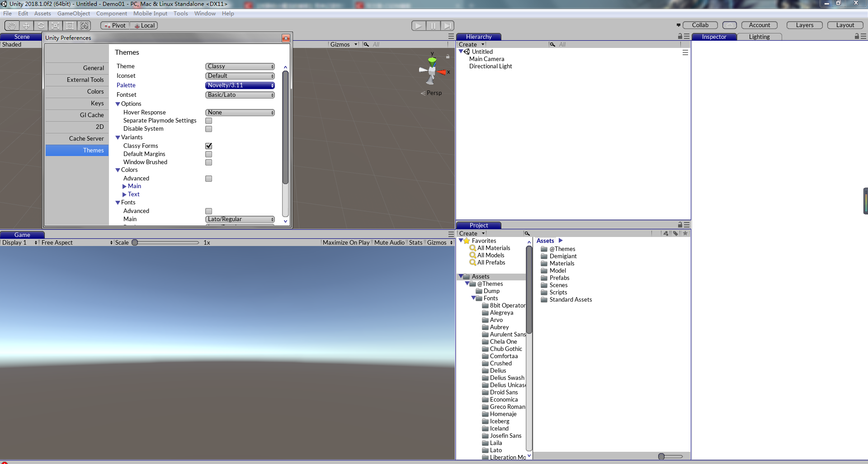
Task: Select the Hand tool in the toolbar
Action: coord(11,26)
